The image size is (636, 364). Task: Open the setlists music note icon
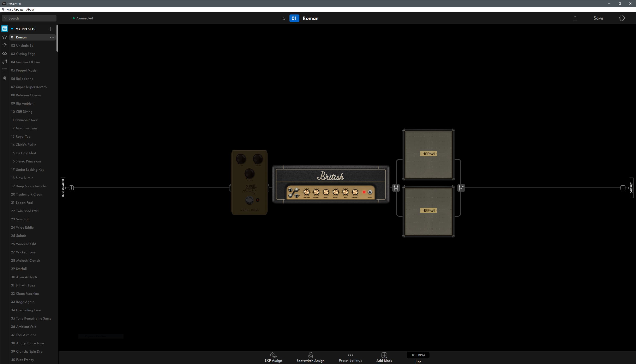coord(4,62)
